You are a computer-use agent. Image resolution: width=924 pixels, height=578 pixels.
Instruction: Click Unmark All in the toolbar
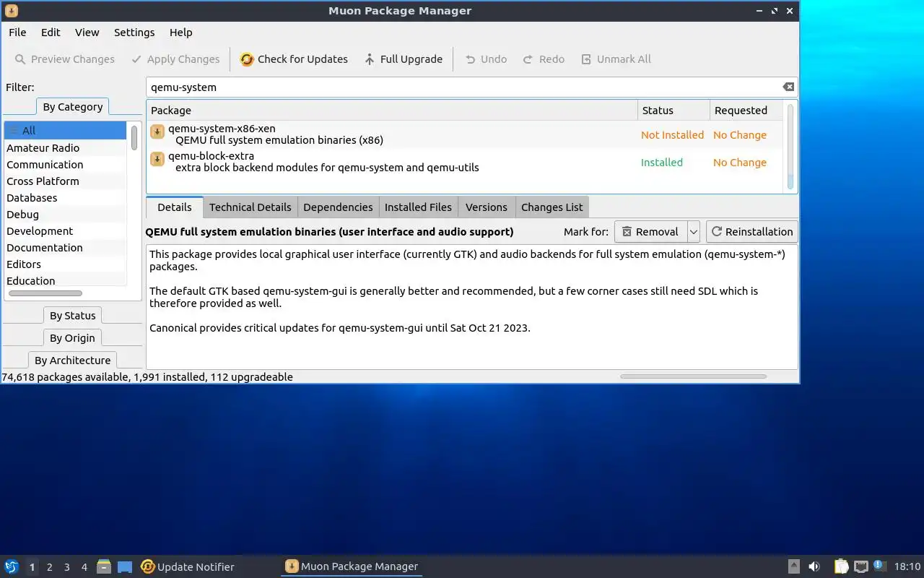616,59
